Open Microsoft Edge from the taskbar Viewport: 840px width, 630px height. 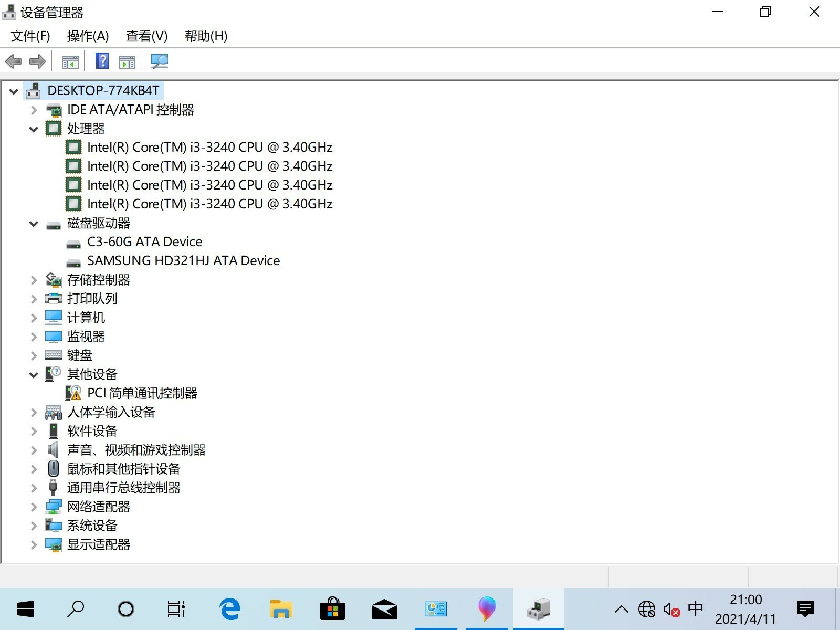pyautogui.click(x=229, y=609)
